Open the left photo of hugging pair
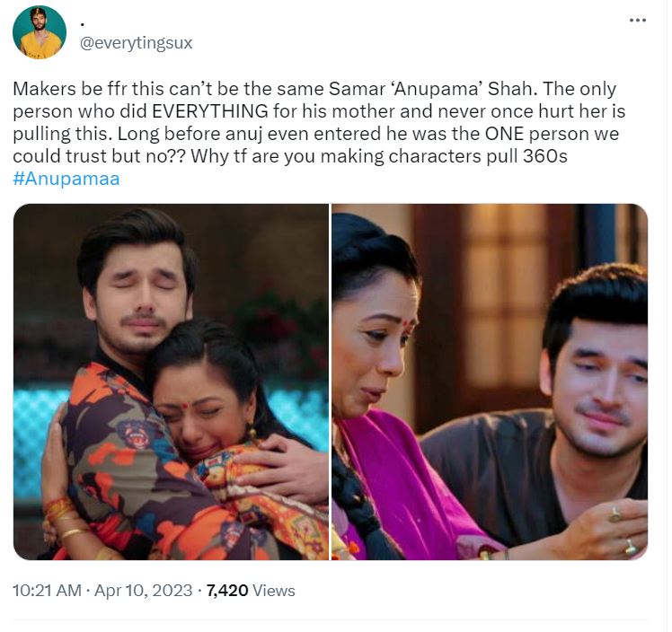This screenshot has height=632, width=672. [x=171, y=382]
